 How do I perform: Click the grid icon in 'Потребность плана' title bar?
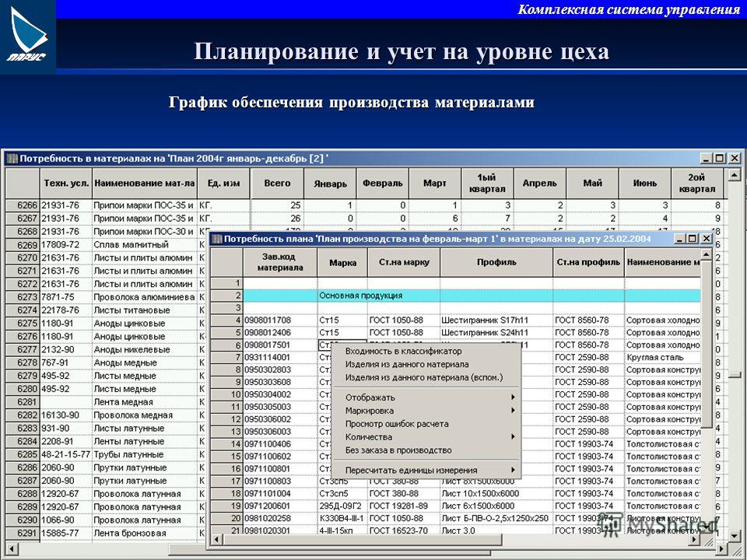click(217, 239)
